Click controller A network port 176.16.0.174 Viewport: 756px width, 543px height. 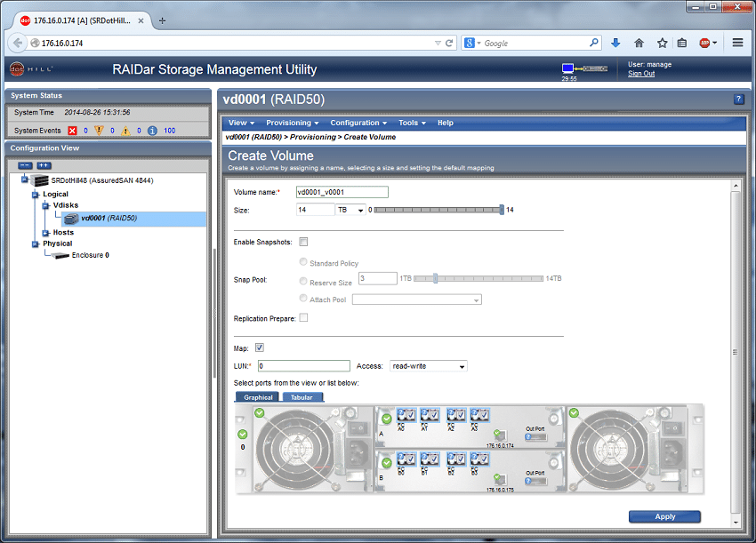[x=500, y=436]
